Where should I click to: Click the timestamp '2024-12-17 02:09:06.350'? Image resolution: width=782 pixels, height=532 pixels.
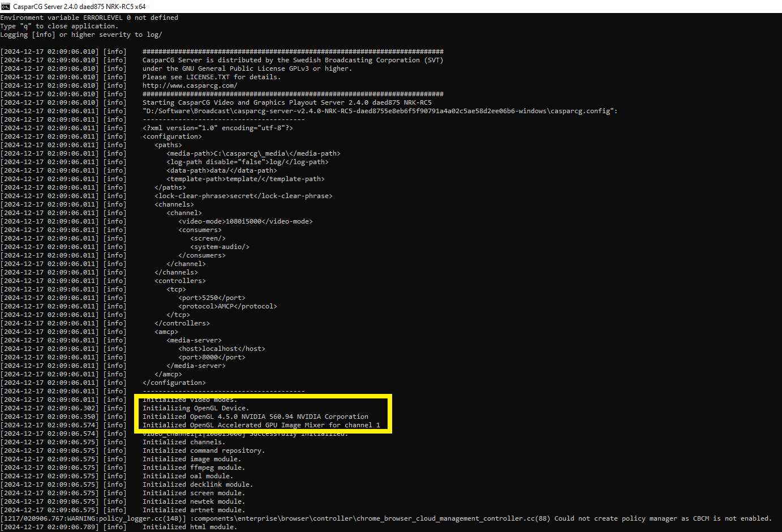[50, 417]
